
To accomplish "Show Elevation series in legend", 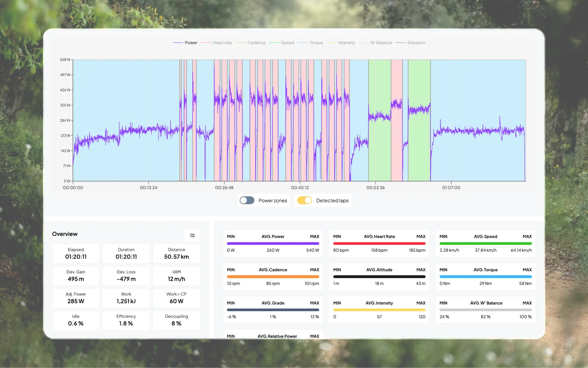I will tap(416, 43).
